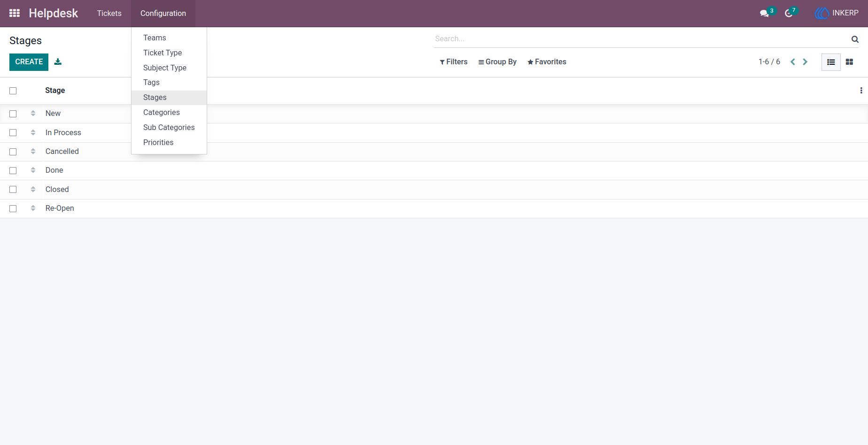This screenshot has width=868, height=445.
Task: Click the drag handle for In Process
Action: [33, 132]
